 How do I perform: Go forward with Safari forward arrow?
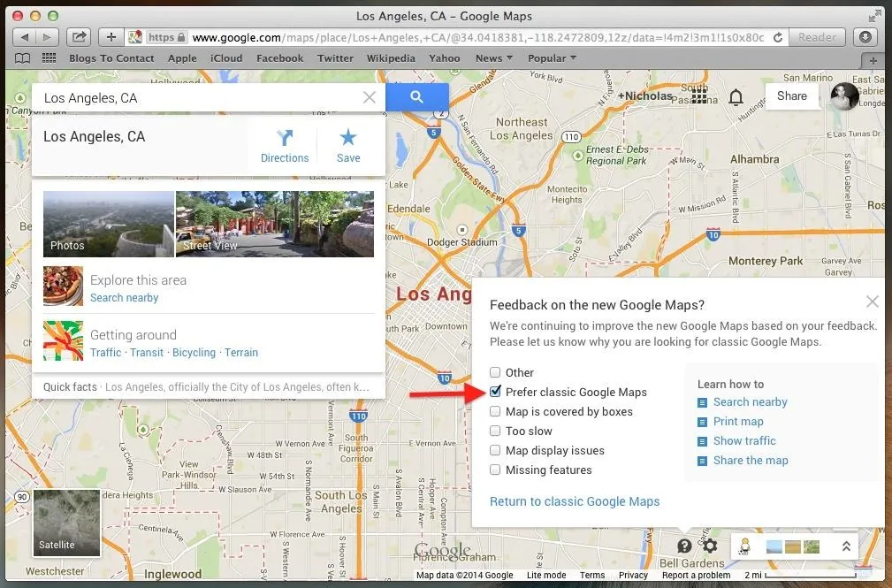[x=47, y=37]
